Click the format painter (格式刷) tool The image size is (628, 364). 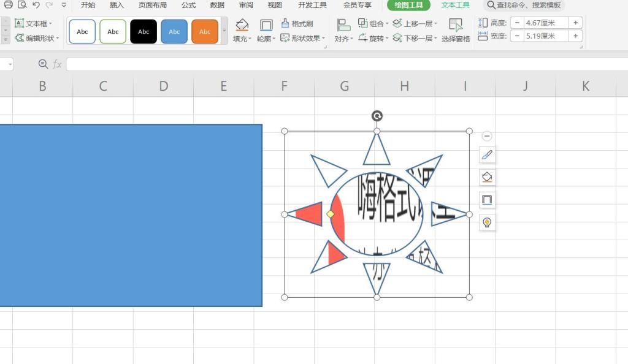[297, 24]
